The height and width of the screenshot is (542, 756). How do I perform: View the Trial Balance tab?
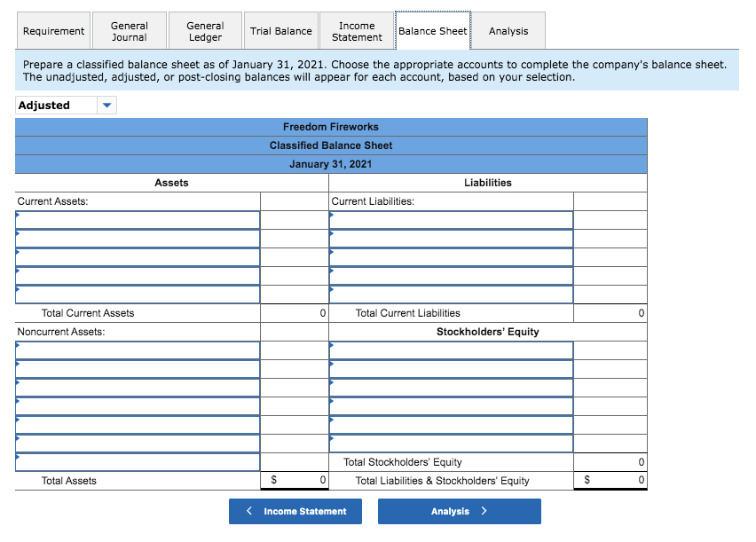280,30
